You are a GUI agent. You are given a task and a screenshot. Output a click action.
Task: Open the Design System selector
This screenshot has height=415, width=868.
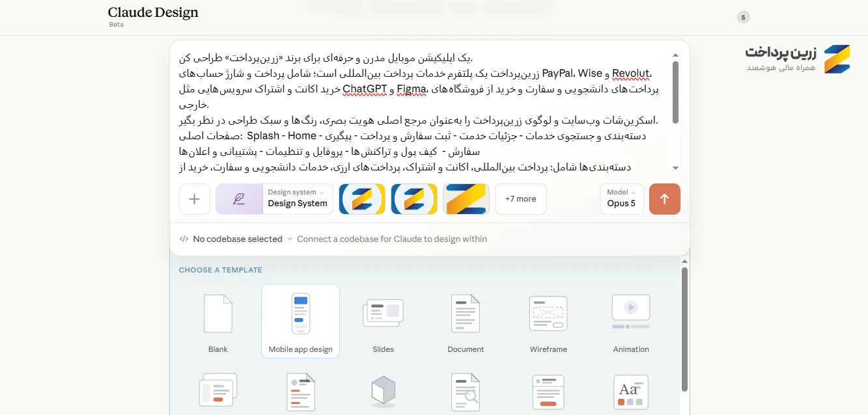[x=298, y=199]
